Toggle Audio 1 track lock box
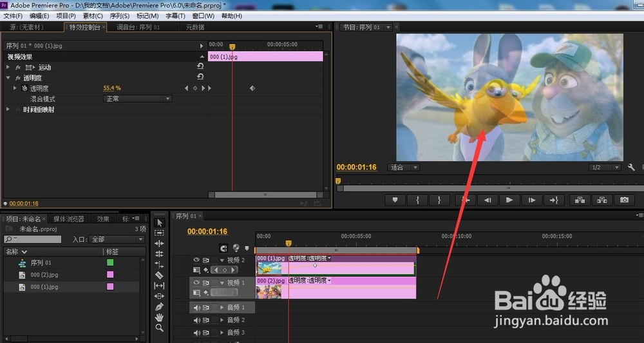This screenshot has height=343, width=644. (x=215, y=308)
